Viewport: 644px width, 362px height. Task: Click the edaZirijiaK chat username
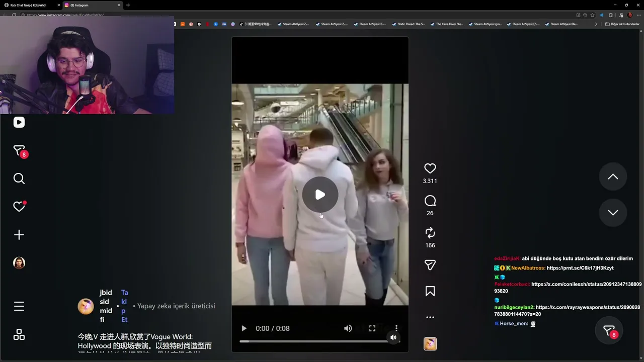(507, 258)
